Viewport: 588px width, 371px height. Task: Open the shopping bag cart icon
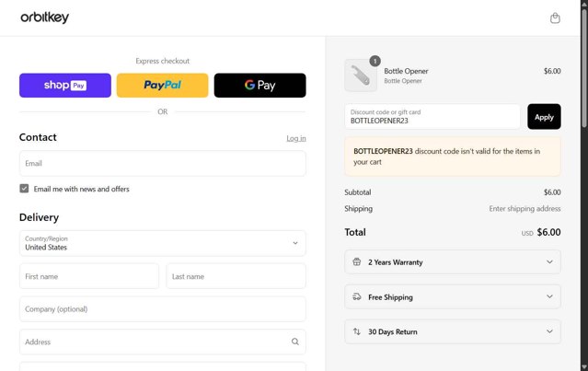(x=555, y=17)
